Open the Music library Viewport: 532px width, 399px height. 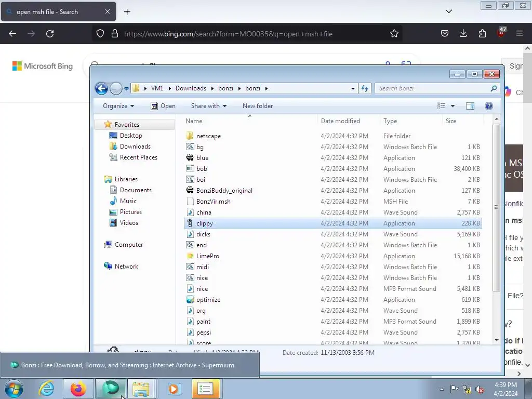128,201
